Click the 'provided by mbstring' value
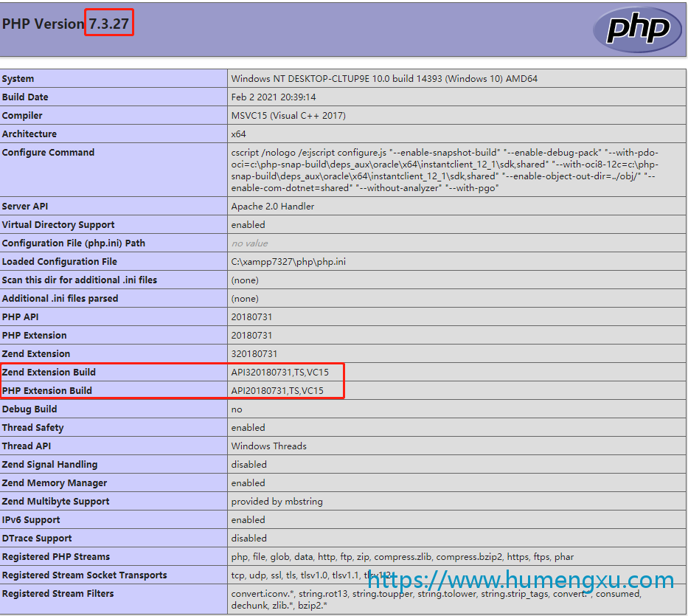Viewport: 688px width, 616px height. click(277, 501)
